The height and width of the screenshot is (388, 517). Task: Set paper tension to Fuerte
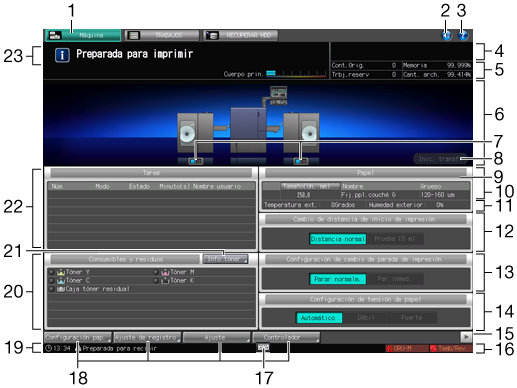(413, 318)
